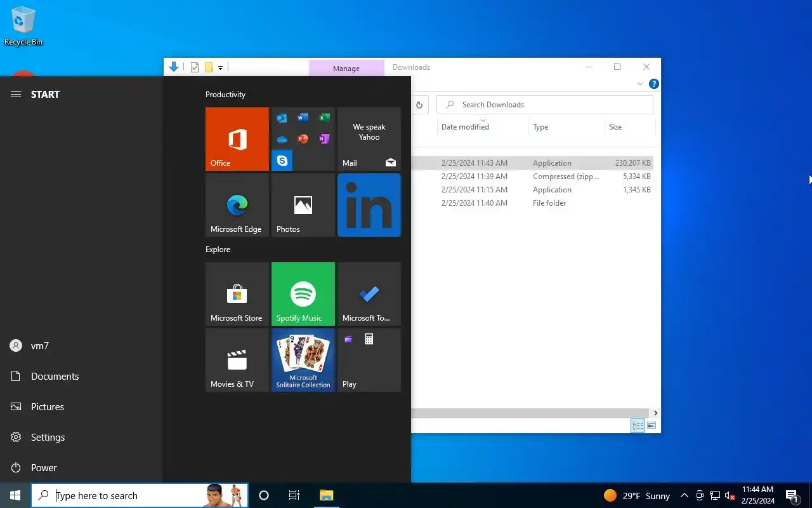812x508 pixels.
Task: Open Excel from the small tile icons
Action: (x=324, y=117)
